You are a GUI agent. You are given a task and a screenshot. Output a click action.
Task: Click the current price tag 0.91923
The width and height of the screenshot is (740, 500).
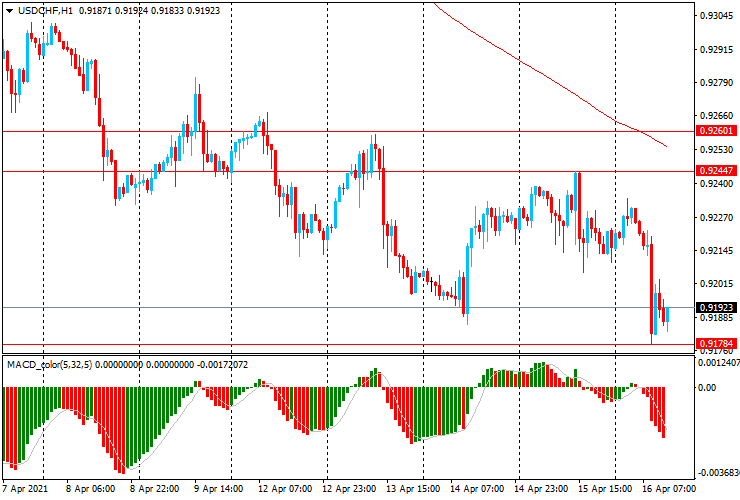tap(718, 307)
